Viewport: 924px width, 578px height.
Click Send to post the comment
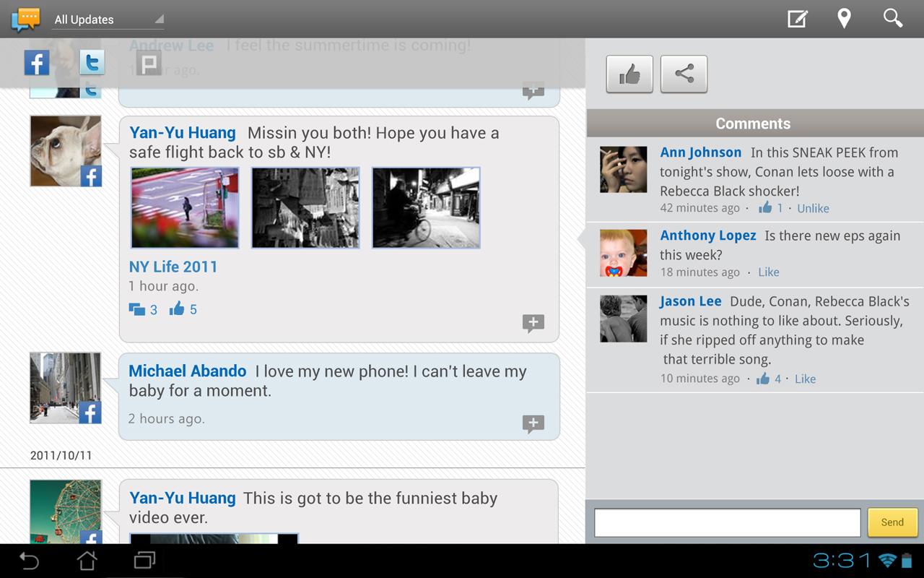point(892,522)
